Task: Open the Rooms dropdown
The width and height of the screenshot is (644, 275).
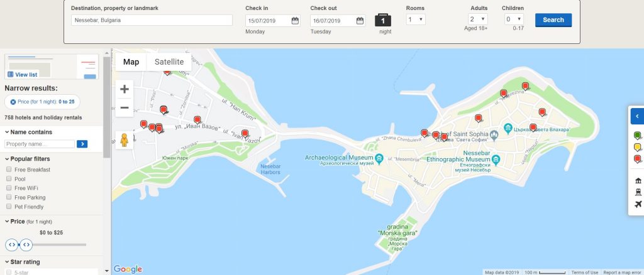Action: coord(416,20)
